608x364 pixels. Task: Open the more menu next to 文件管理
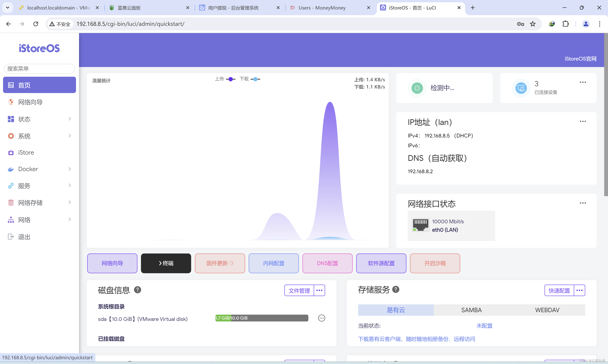[319, 290]
